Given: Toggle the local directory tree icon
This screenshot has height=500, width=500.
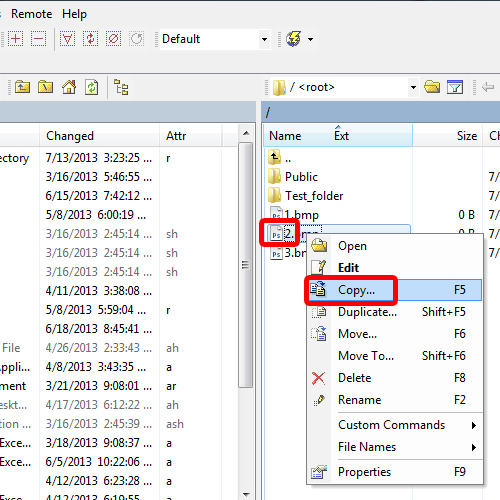Looking at the screenshot, I should click(x=121, y=87).
